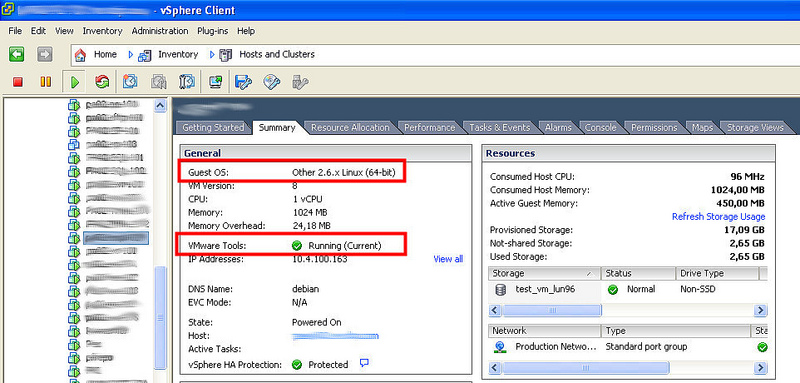The image size is (800, 383).
Task: Sort by the Type column header
Action: 676,331
